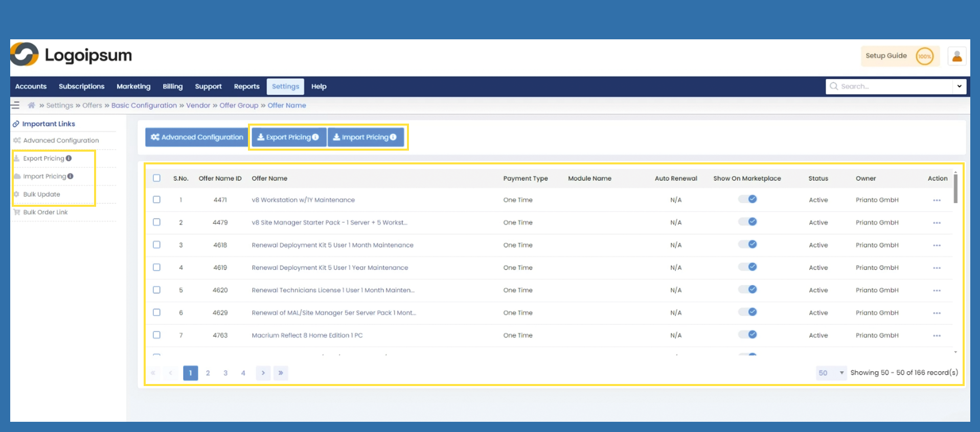
Task: Click the info icon on Export Pricing button
Action: click(x=315, y=137)
